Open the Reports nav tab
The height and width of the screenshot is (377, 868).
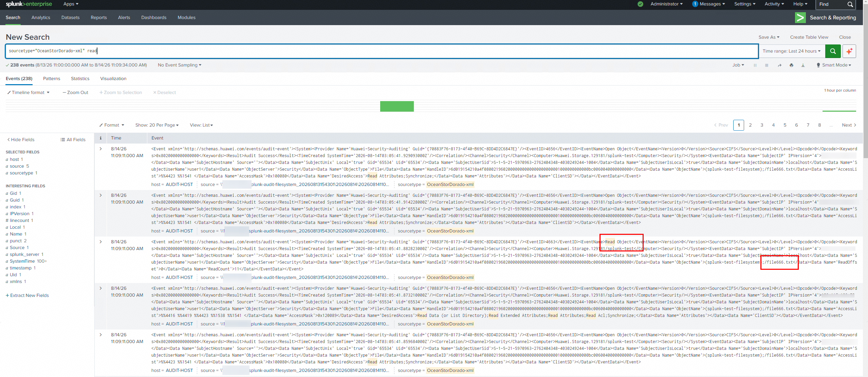(99, 18)
